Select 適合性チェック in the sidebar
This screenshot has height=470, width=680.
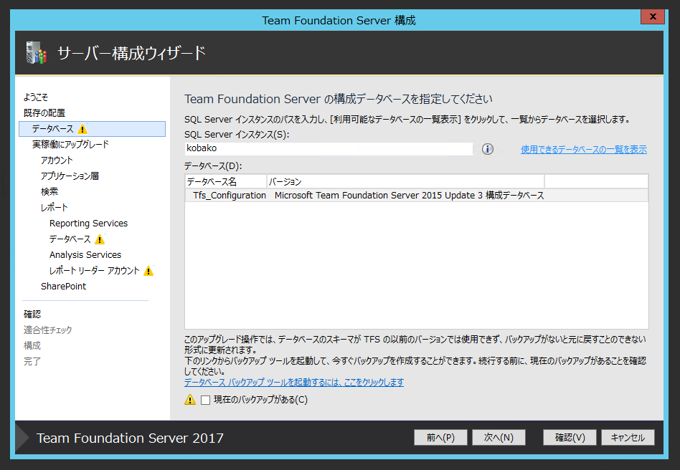pos(48,330)
